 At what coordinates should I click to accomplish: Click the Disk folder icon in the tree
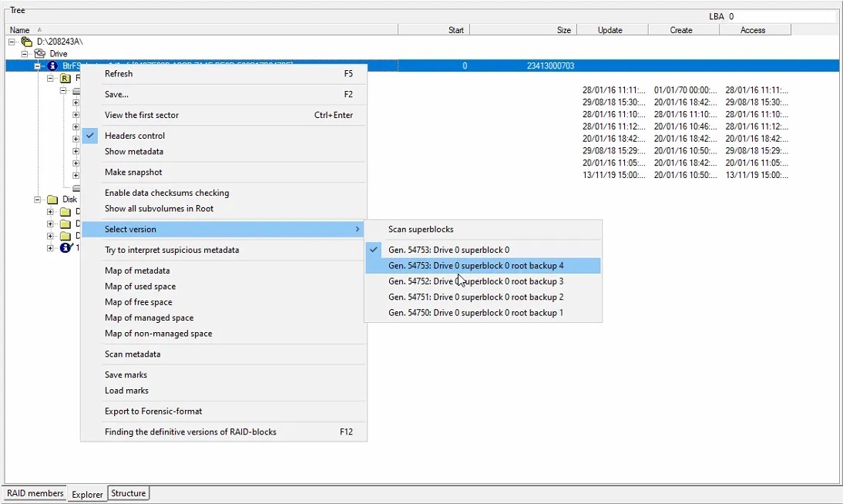(x=52, y=200)
